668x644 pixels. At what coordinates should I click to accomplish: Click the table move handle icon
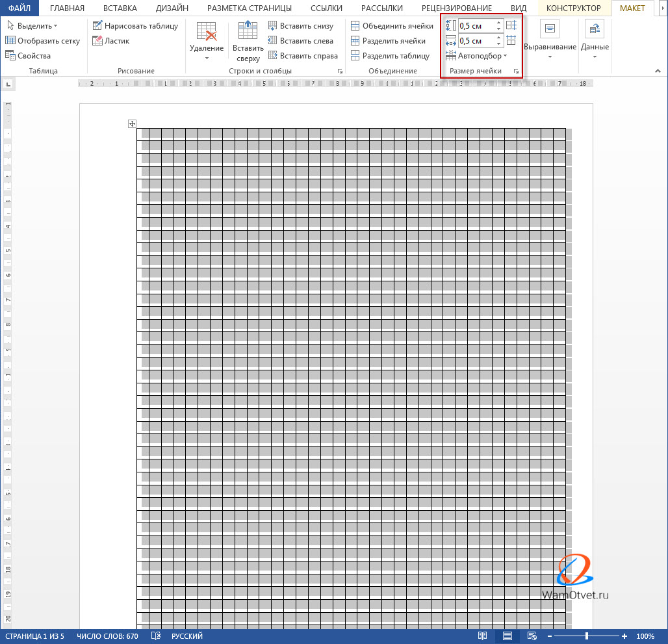(x=132, y=123)
